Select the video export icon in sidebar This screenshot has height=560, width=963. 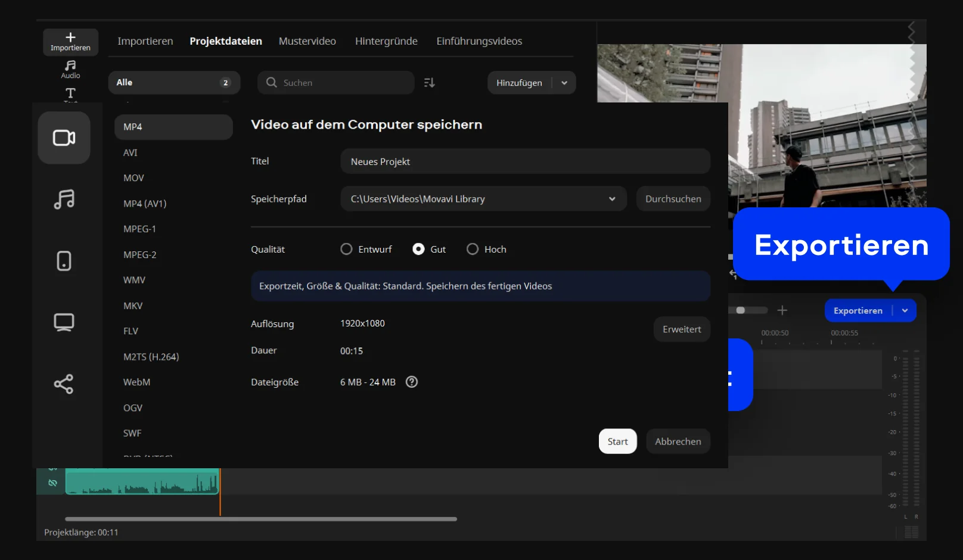tap(64, 138)
